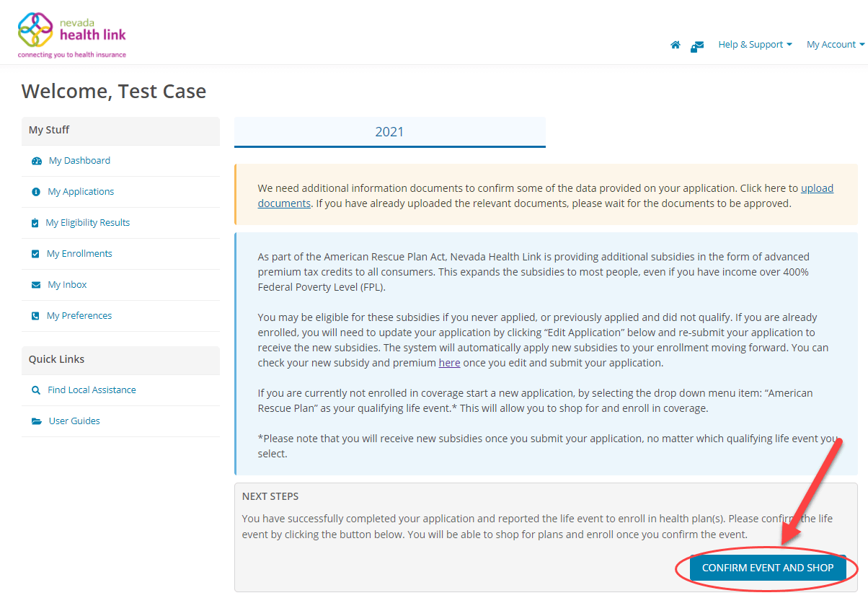Click the 'Welcome, Test Case' heading

tap(114, 91)
